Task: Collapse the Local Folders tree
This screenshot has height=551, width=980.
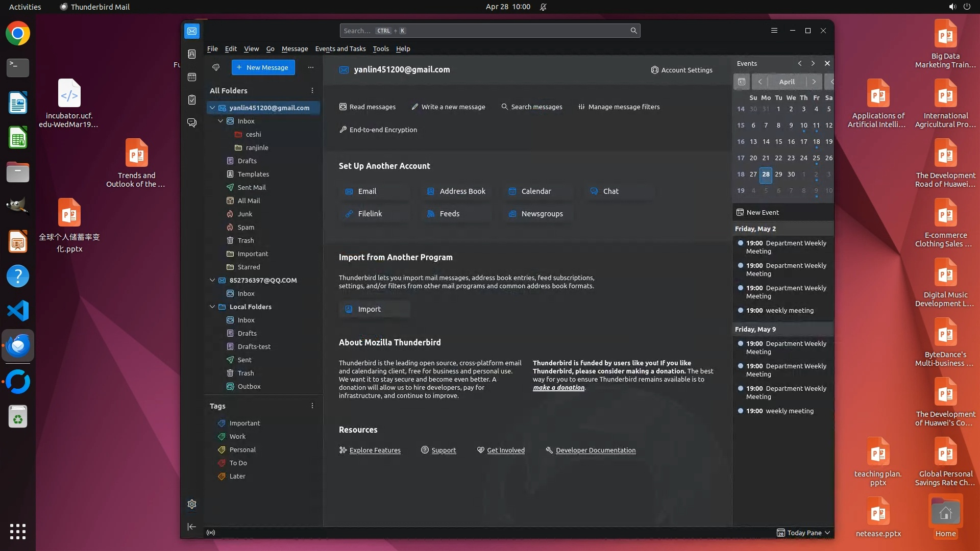Action: (x=212, y=307)
